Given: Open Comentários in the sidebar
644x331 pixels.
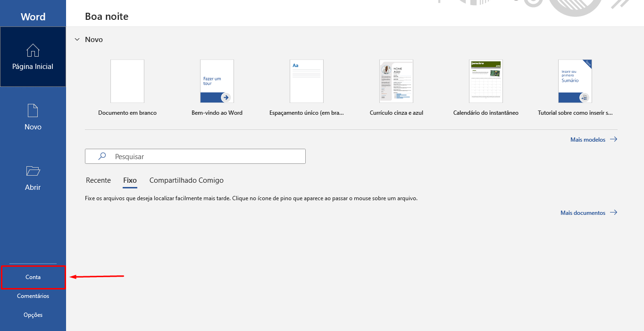Looking at the screenshot, I should pyautogui.click(x=33, y=296).
